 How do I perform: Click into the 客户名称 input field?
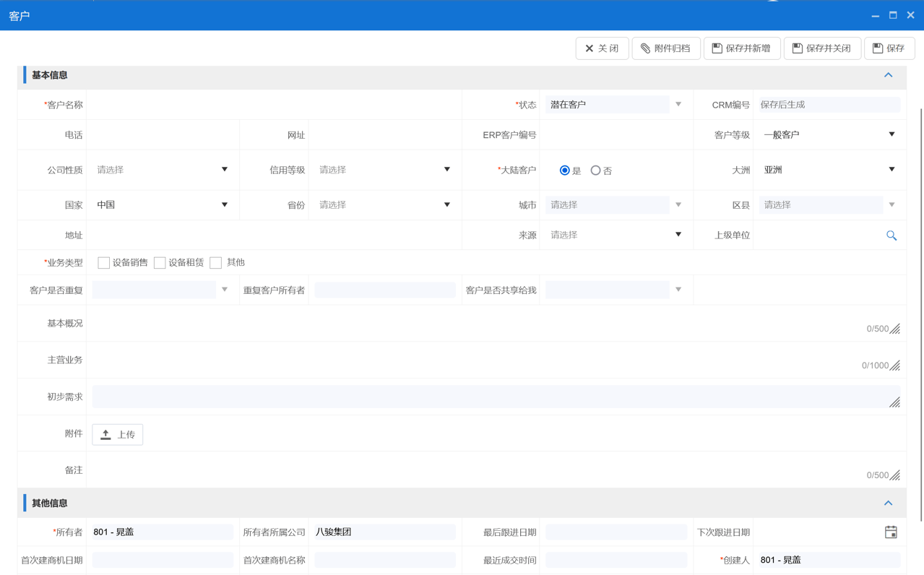273,105
